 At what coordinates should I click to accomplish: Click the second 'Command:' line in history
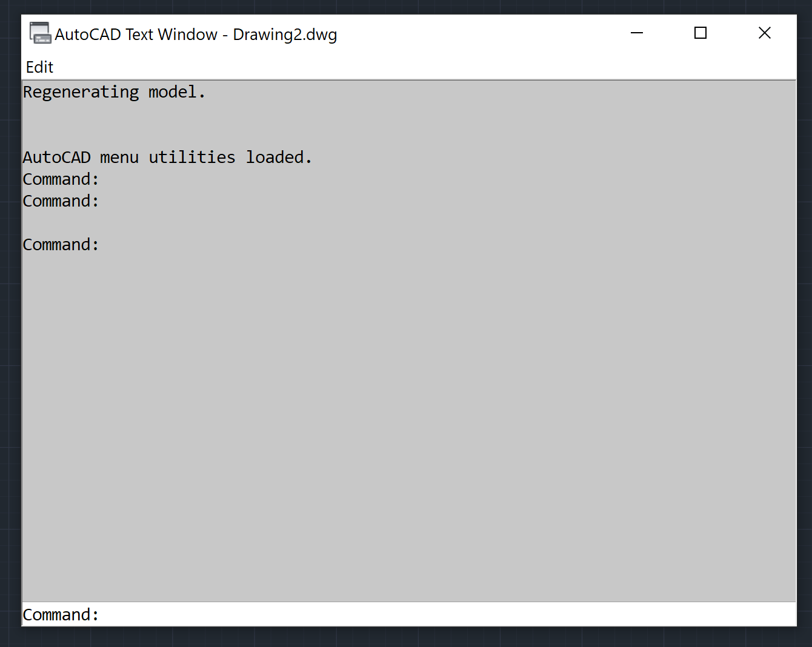tap(60, 201)
